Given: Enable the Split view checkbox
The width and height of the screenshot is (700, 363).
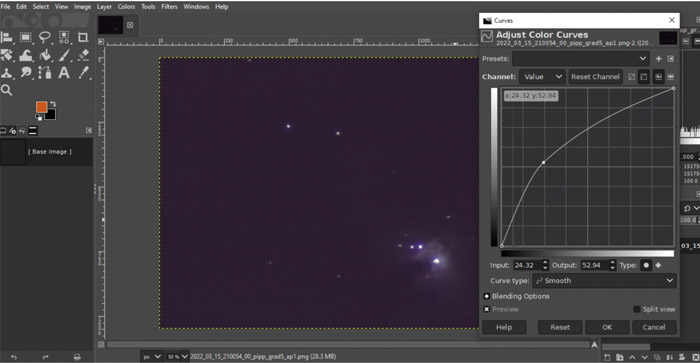Looking at the screenshot, I should pos(637,309).
